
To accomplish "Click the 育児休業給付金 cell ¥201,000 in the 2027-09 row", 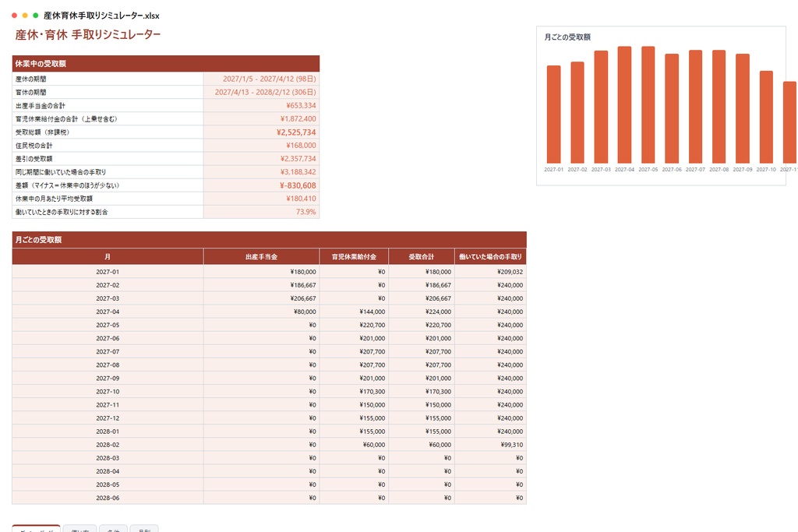I will point(355,378).
